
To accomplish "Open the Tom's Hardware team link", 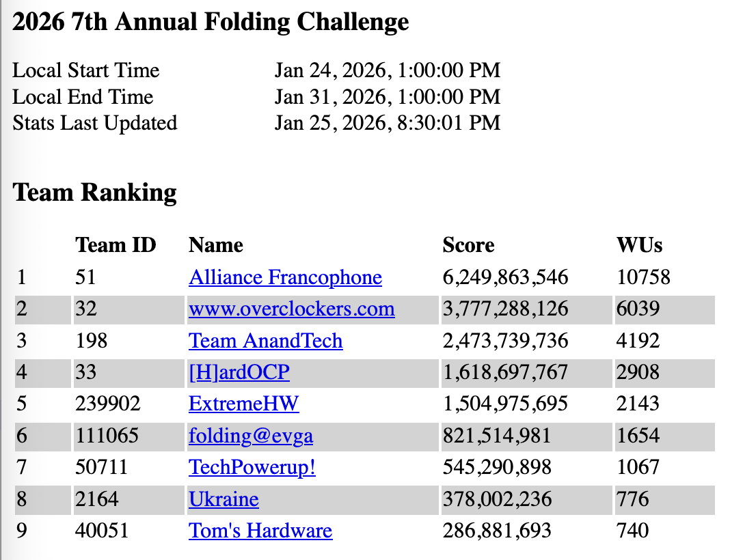I will tap(260, 531).
